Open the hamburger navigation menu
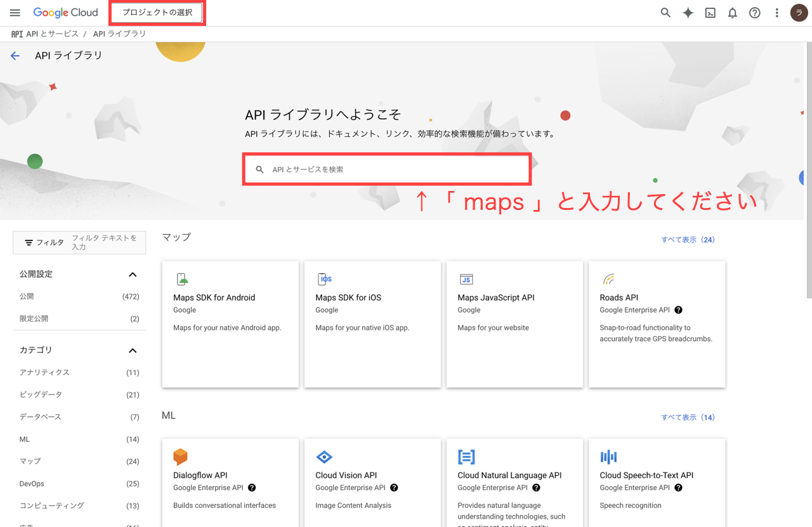 tap(15, 13)
